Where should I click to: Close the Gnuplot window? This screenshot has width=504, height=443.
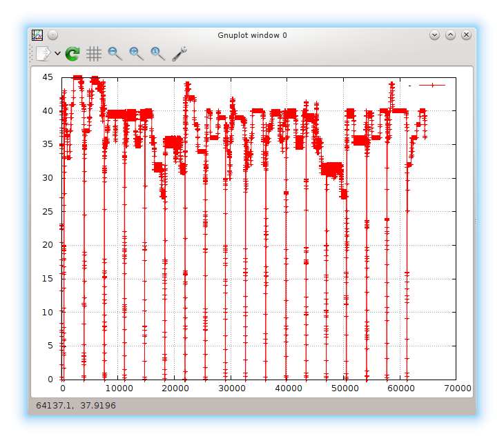tap(467, 35)
